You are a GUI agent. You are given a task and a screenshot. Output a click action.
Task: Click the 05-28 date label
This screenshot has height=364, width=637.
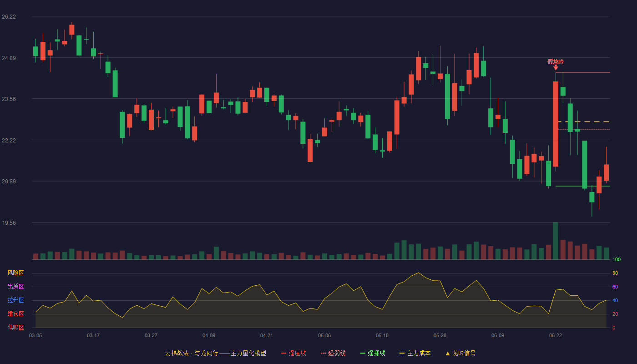click(x=440, y=335)
